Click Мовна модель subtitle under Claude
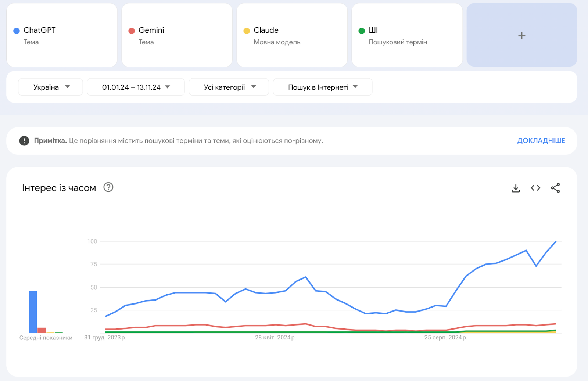This screenshot has width=588, height=381. click(x=277, y=42)
